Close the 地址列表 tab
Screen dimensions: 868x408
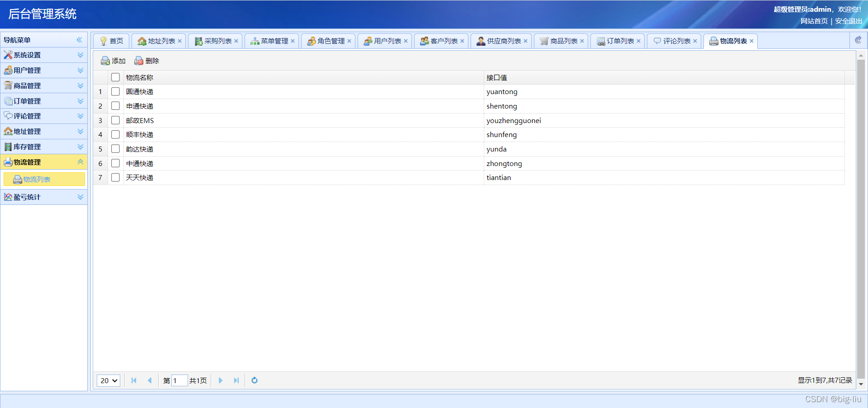click(179, 41)
